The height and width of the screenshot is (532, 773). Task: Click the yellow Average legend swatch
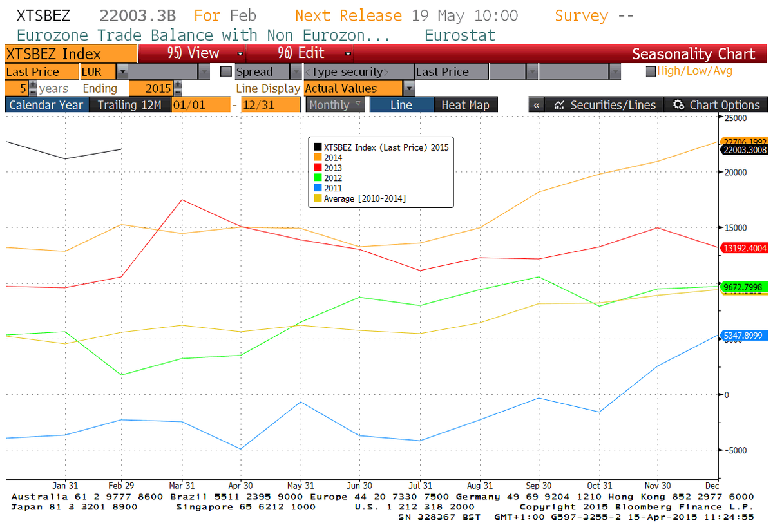(x=318, y=198)
